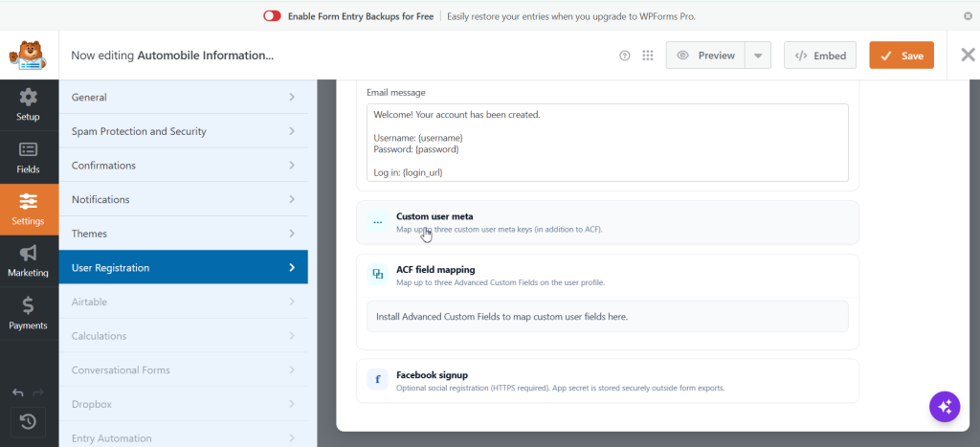Select Spam Protection and Security section
Screen dimensions: 980x447
pos(183,131)
